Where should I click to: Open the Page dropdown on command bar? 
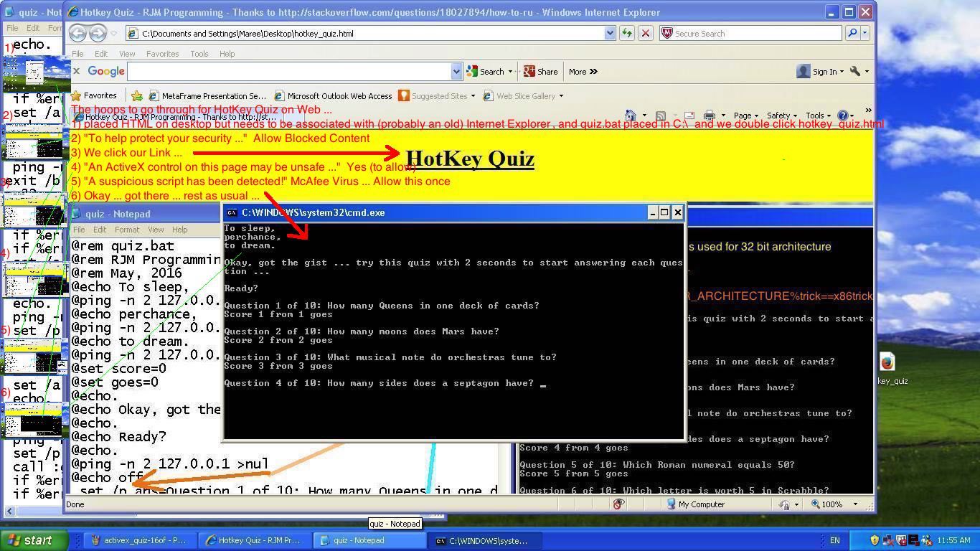pyautogui.click(x=745, y=115)
